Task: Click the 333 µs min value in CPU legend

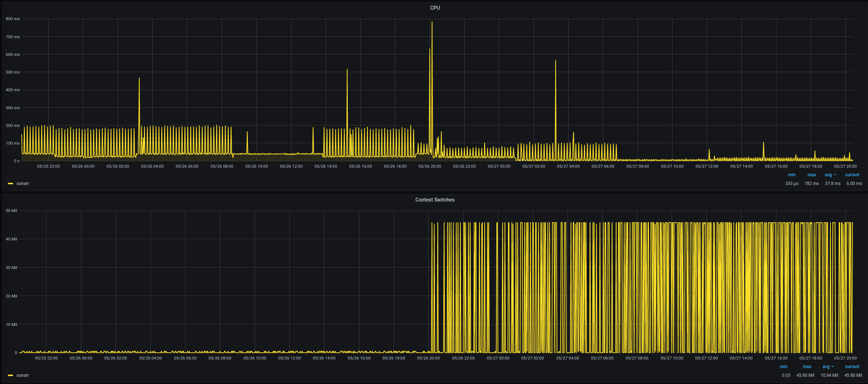Action: (x=792, y=184)
